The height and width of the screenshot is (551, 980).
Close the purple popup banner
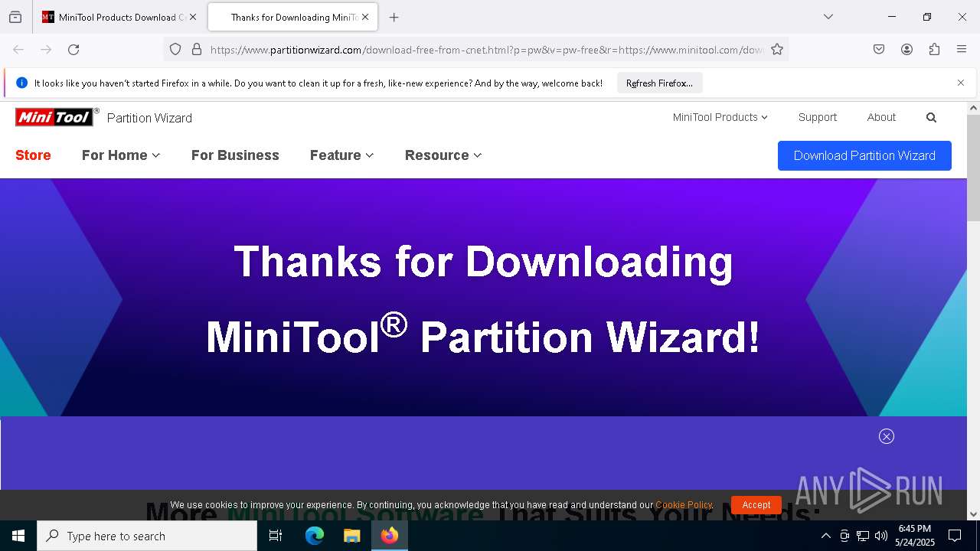pos(887,436)
